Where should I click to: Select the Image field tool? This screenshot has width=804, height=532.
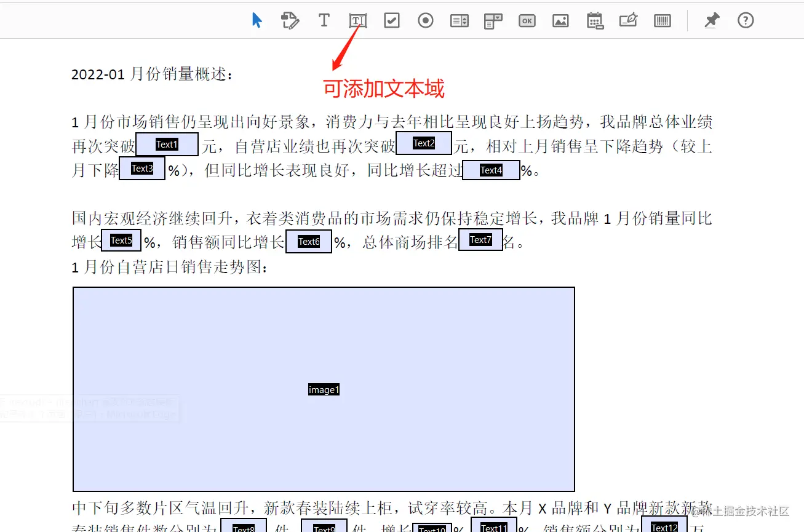[x=560, y=20]
